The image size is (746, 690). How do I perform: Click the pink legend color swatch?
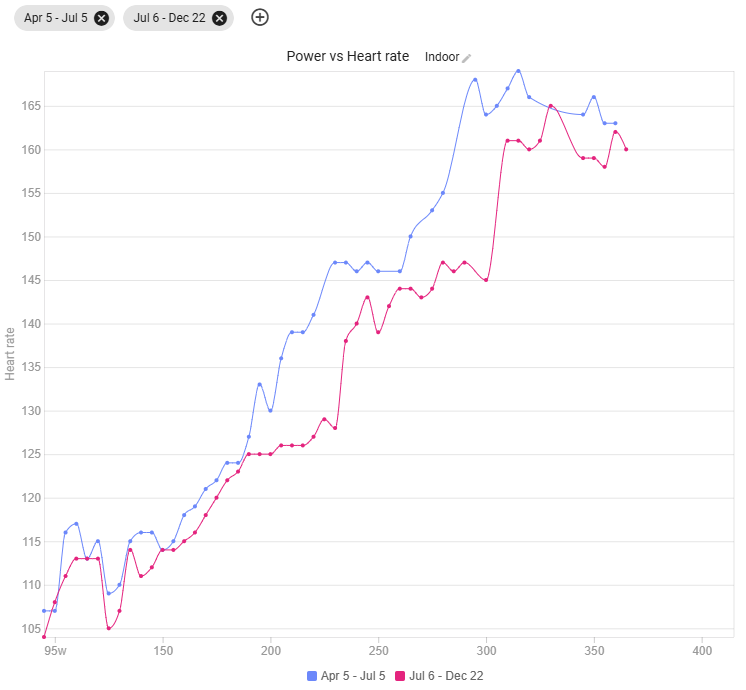point(401,676)
